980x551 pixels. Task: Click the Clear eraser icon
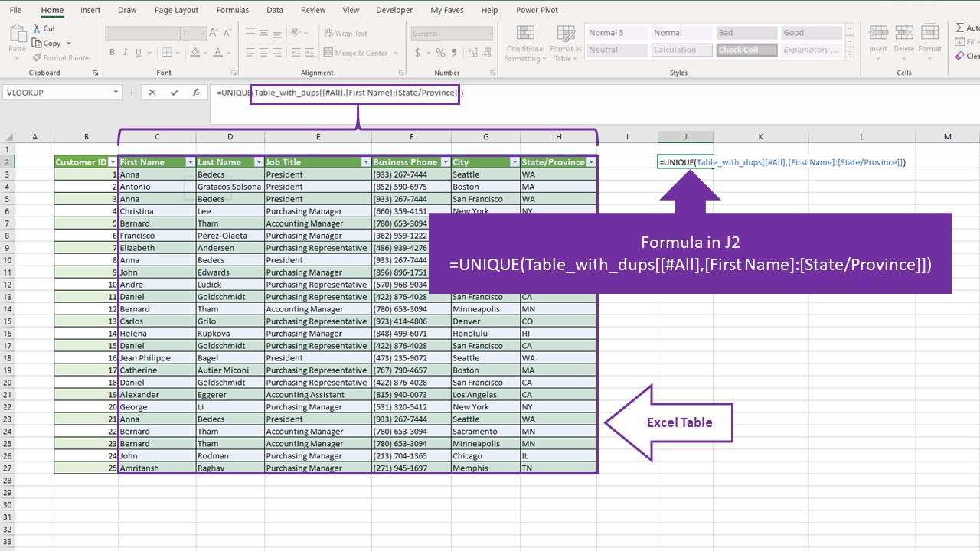[x=960, y=56]
